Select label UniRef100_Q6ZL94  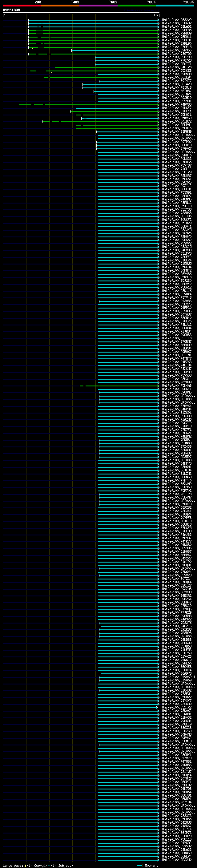(x=177, y=78)
